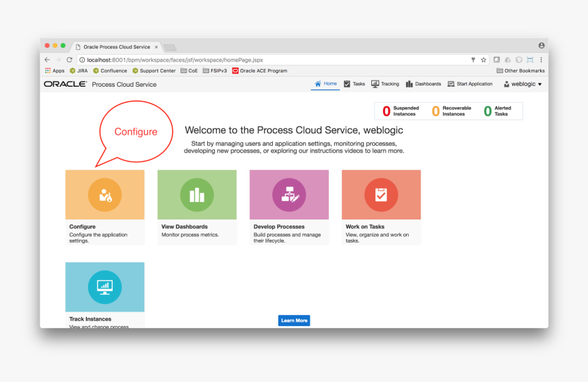Screen dimensions: 588x382
Task: Open the Apps grid in bookmarks bar
Action: [x=55, y=70]
